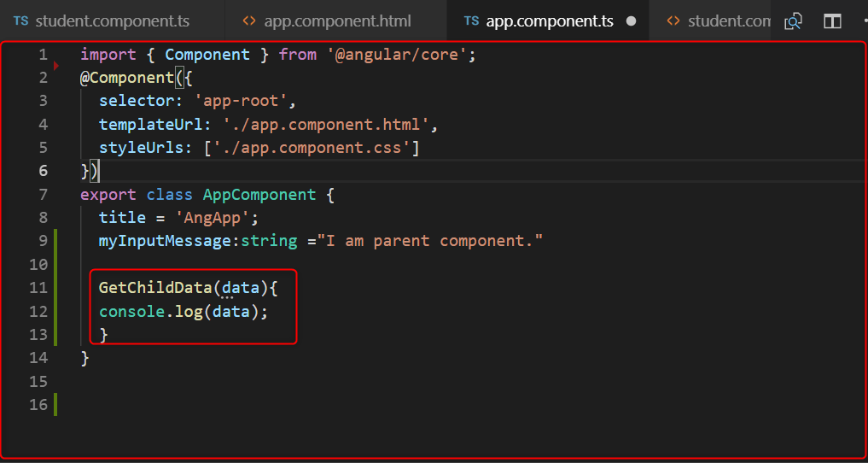Click the 'GetChildData' method name
Image resolution: width=868 pixels, height=463 pixels.
tap(156, 287)
